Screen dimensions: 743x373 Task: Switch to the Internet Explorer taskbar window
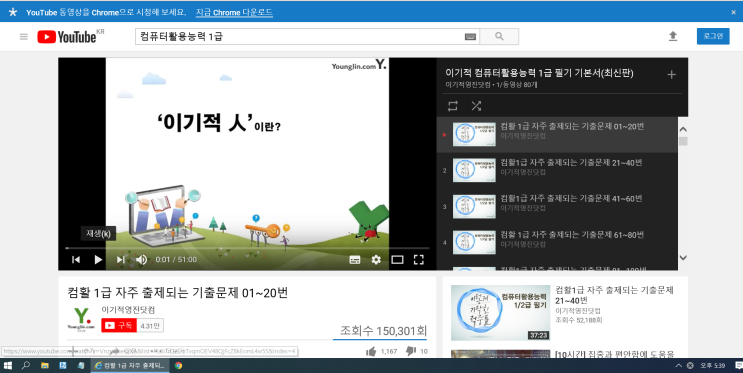pyautogui.click(x=130, y=365)
